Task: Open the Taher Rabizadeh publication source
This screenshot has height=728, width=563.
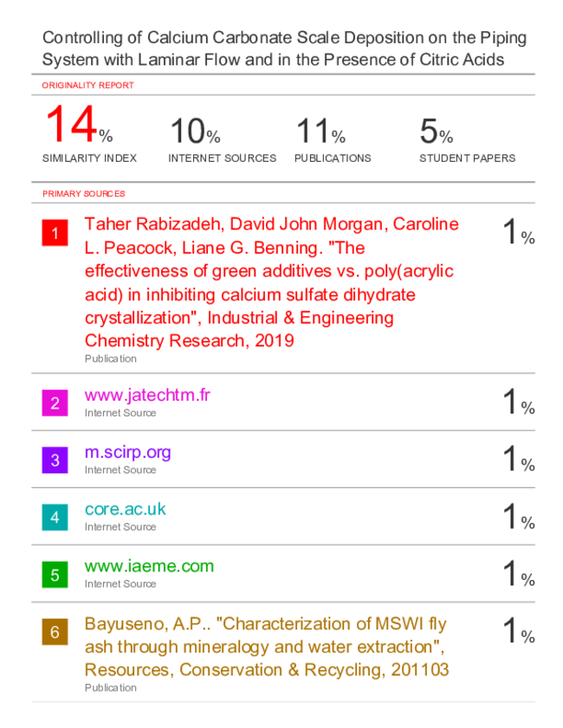Action: pyautogui.click(x=271, y=282)
